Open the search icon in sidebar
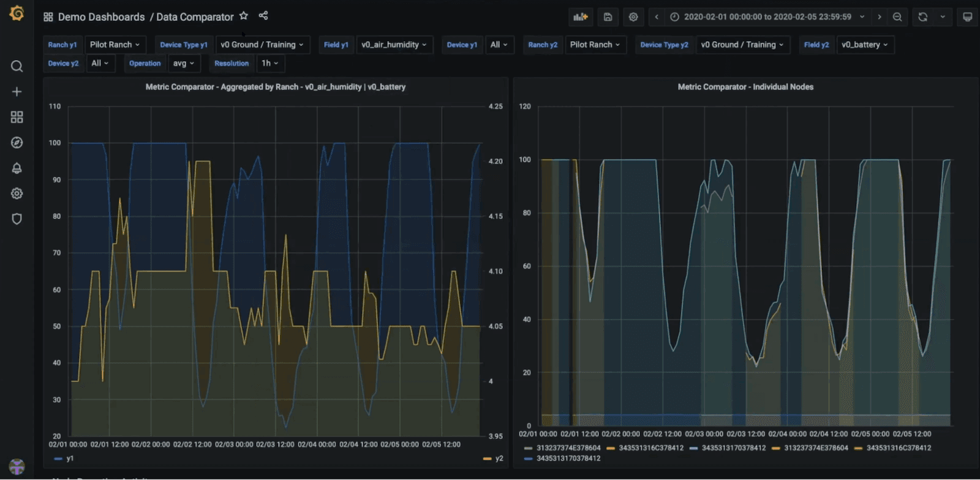This screenshot has width=980, height=480. (17, 66)
